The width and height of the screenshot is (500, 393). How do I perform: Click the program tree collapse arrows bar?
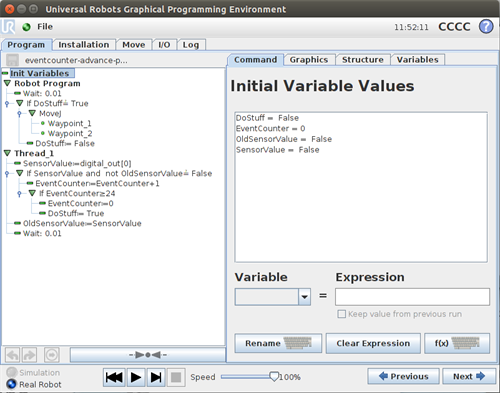pos(148,355)
